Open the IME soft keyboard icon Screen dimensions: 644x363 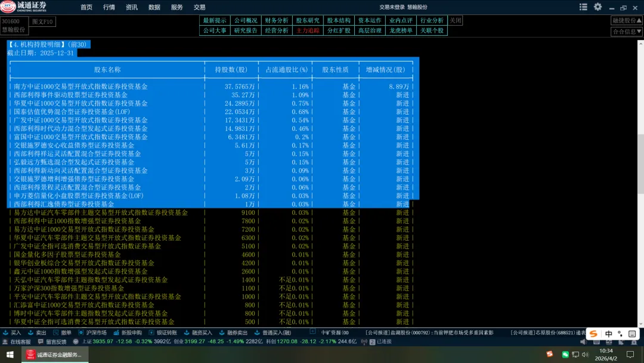click(x=632, y=333)
